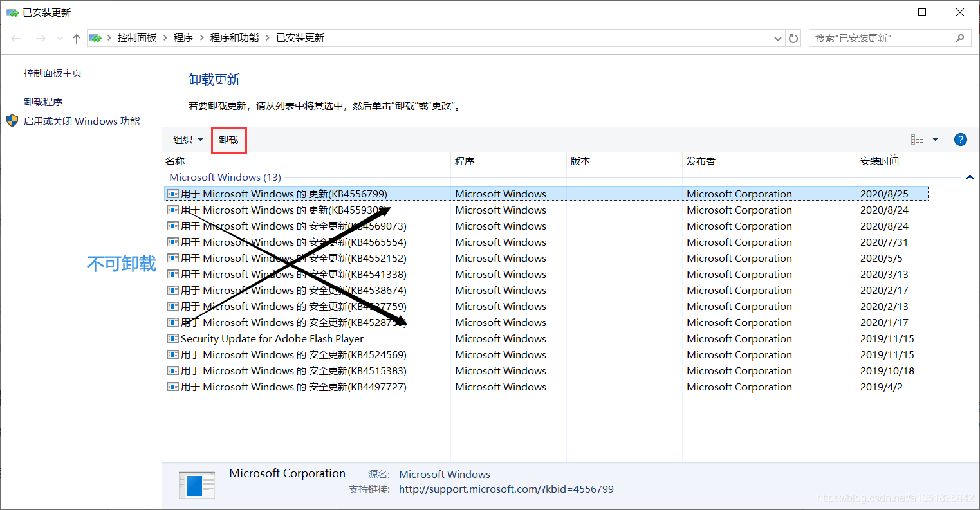Select security update KB4552152
The image size is (980, 510).
pyautogui.click(x=546, y=258)
